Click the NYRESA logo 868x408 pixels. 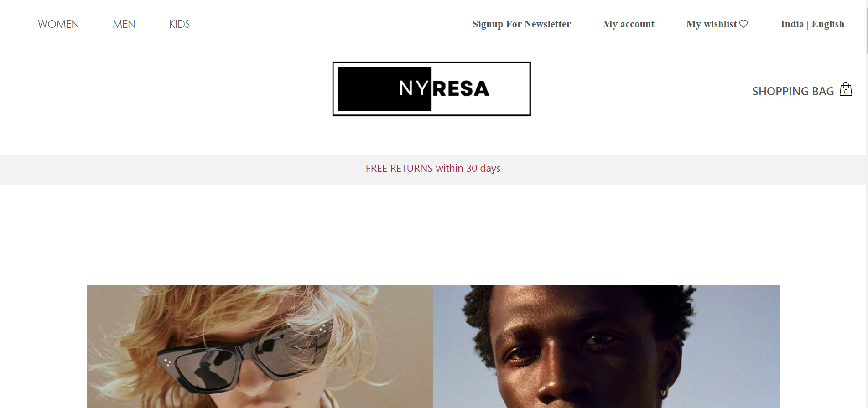(431, 89)
